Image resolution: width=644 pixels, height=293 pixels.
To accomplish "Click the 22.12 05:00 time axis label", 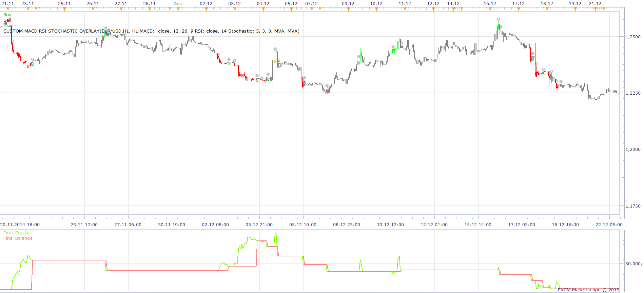I will pos(609,225).
